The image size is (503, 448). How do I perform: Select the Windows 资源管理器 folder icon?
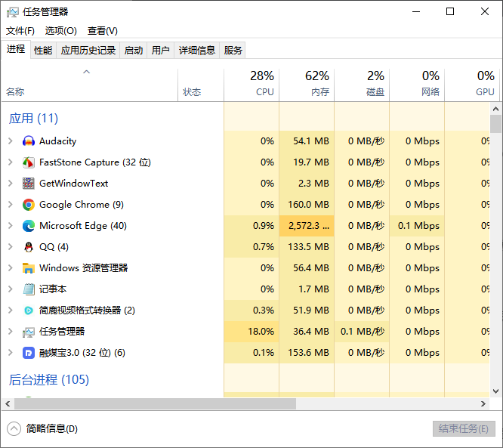click(x=29, y=268)
